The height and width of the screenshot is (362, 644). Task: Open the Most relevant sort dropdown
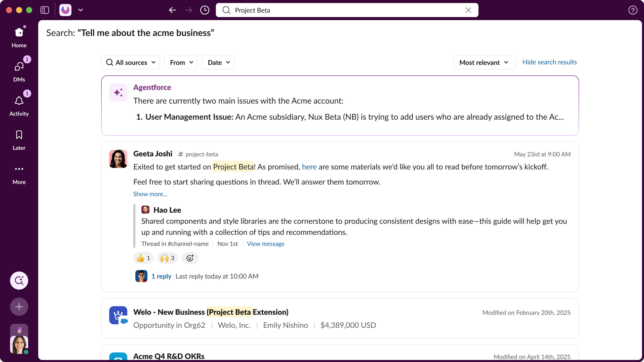(485, 62)
